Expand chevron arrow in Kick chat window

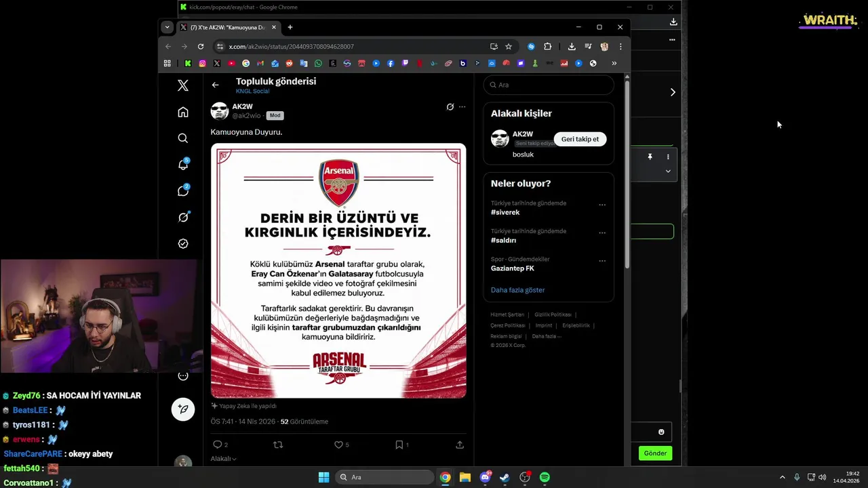click(x=673, y=92)
